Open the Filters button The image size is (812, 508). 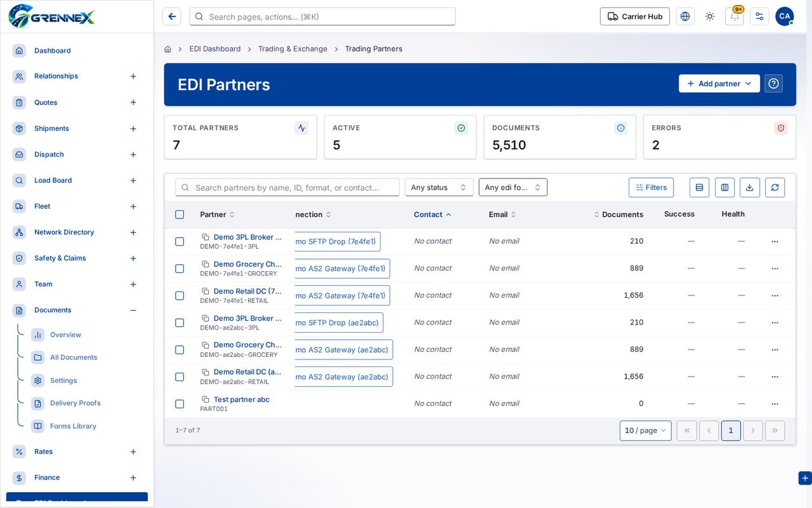(x=651, y=187)
